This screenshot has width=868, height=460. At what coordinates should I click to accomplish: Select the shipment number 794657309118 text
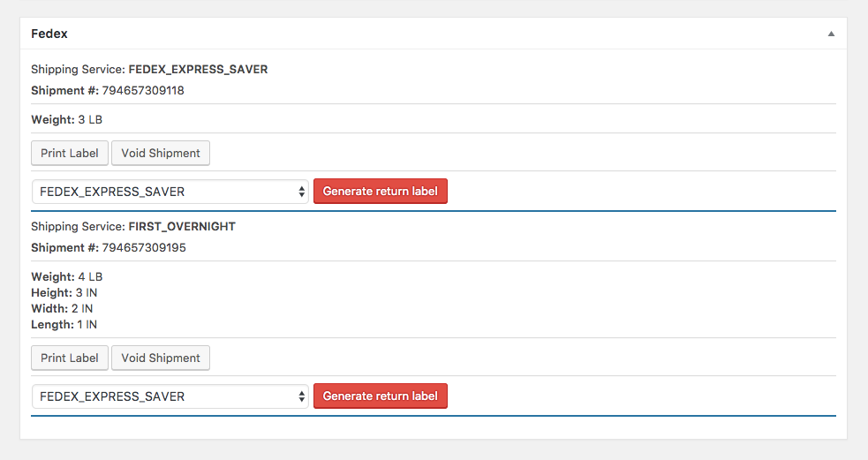click(143, 91)
